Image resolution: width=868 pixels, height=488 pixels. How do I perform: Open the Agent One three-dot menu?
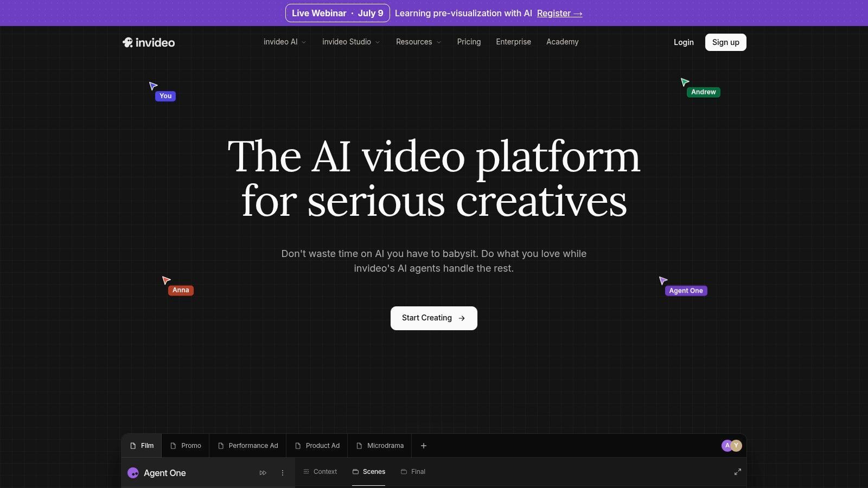[283, 473]
